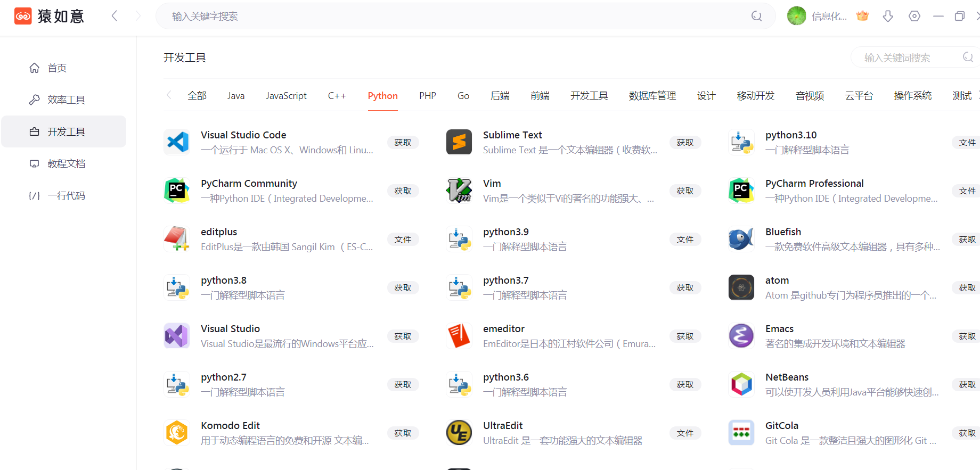
Task: Select the editplus app icon
Action: 177,239
